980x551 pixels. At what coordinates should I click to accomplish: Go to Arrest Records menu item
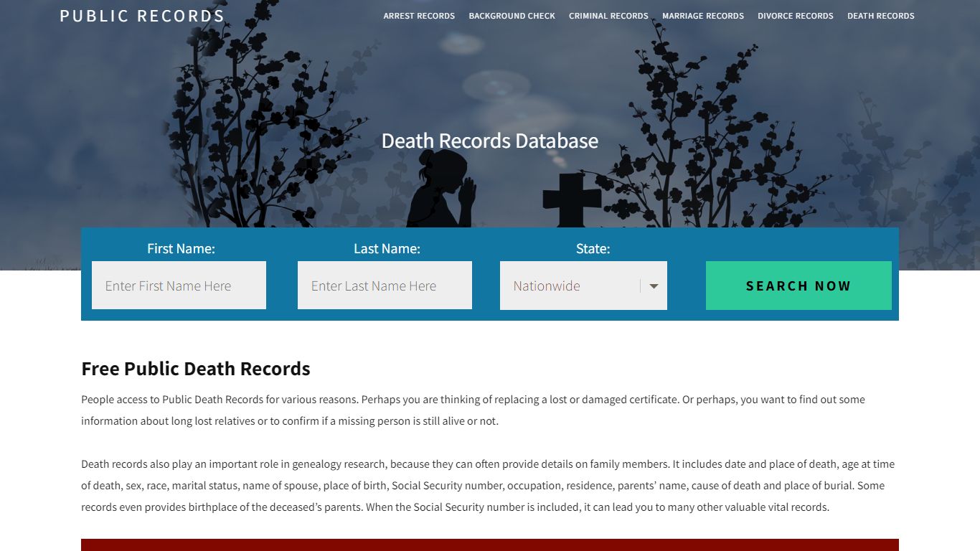pos(419,16)
